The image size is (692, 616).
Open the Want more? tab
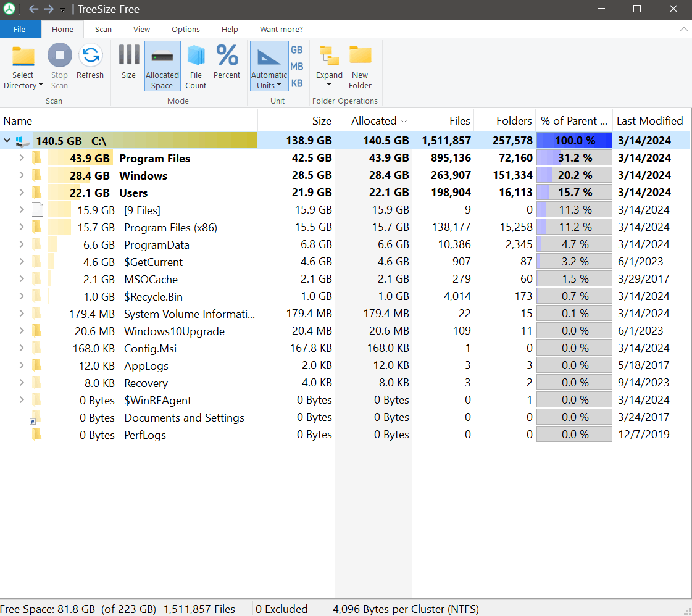(x=281, y=29)
